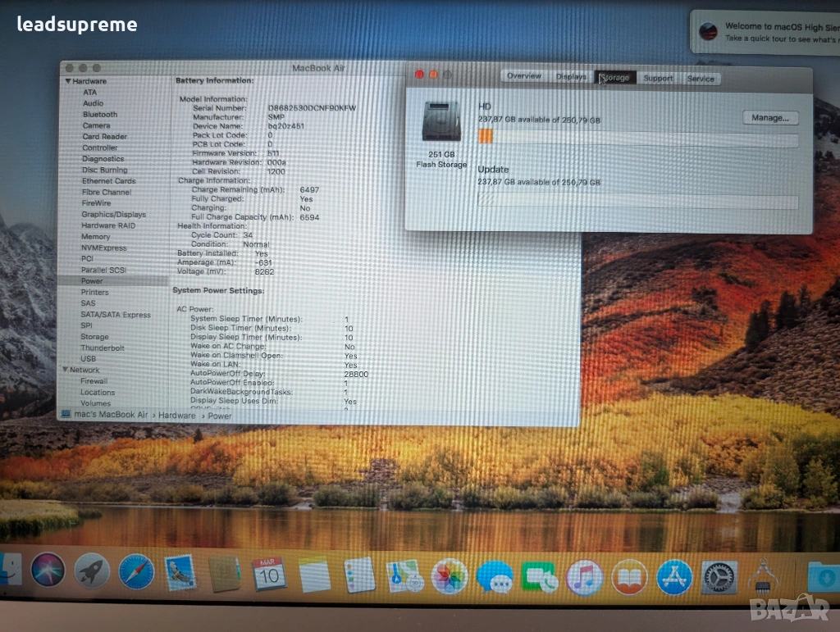Launch Photos app from the dock
This screenshot has width=840, height=632.
pos(450,576)
